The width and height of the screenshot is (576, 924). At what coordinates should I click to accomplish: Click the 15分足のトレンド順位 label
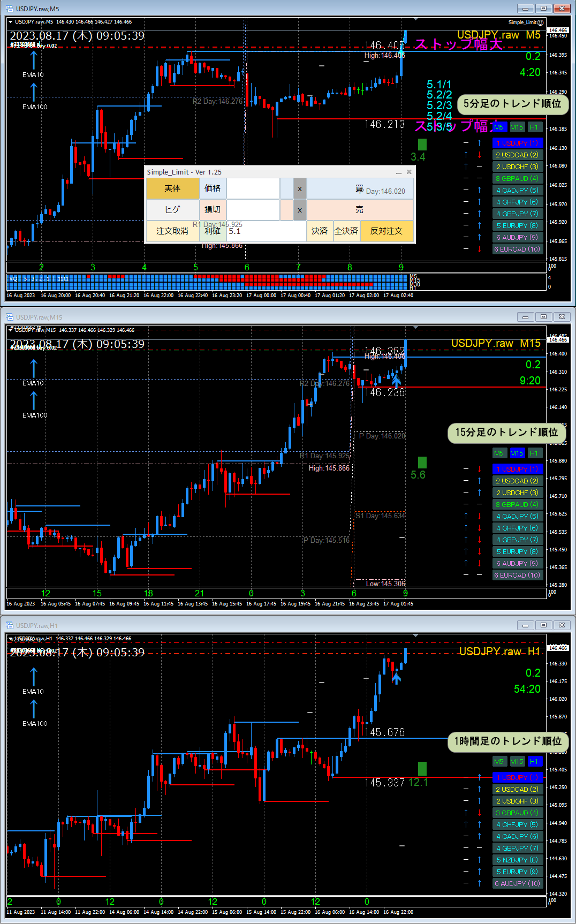pyautogui.click(x=506, y=433)
